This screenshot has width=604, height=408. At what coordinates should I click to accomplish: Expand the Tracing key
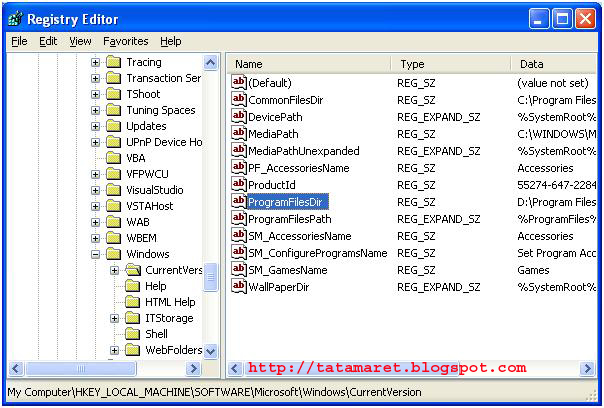coord(95,62)
